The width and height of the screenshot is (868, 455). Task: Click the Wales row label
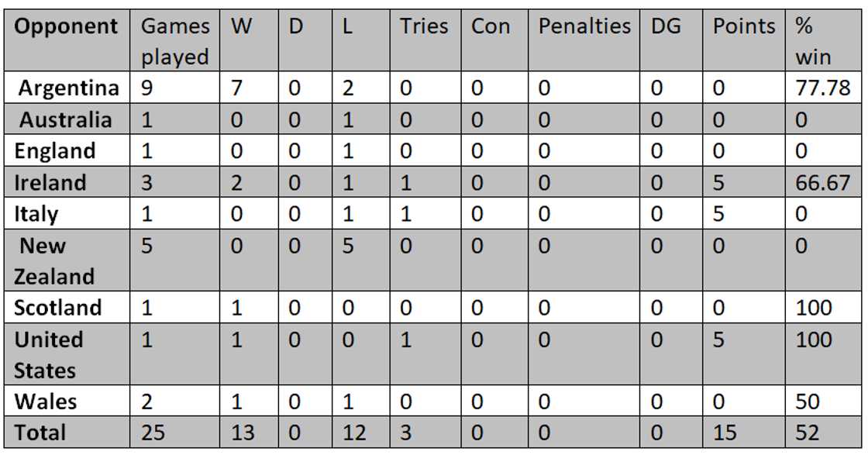(x=45, y=402)
